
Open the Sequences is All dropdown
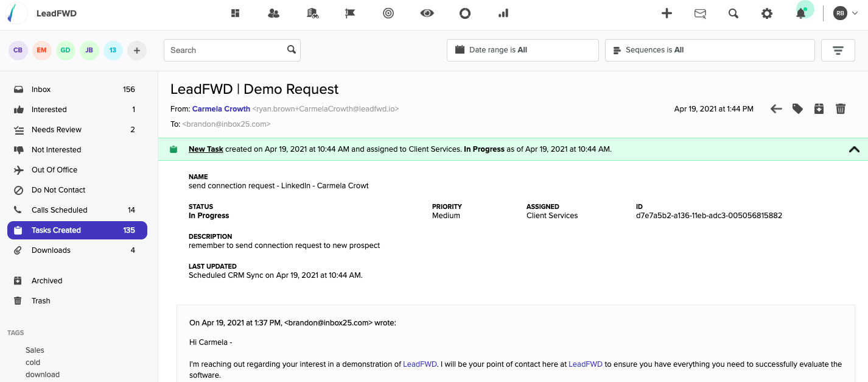pyautogui.click(x=710, y=50)
